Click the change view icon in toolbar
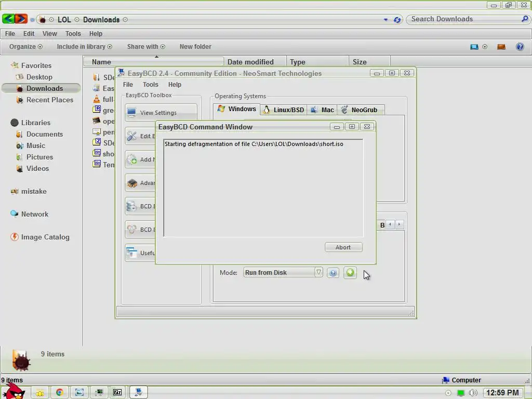This screenshot has width=532, height=399. (474, 46)
